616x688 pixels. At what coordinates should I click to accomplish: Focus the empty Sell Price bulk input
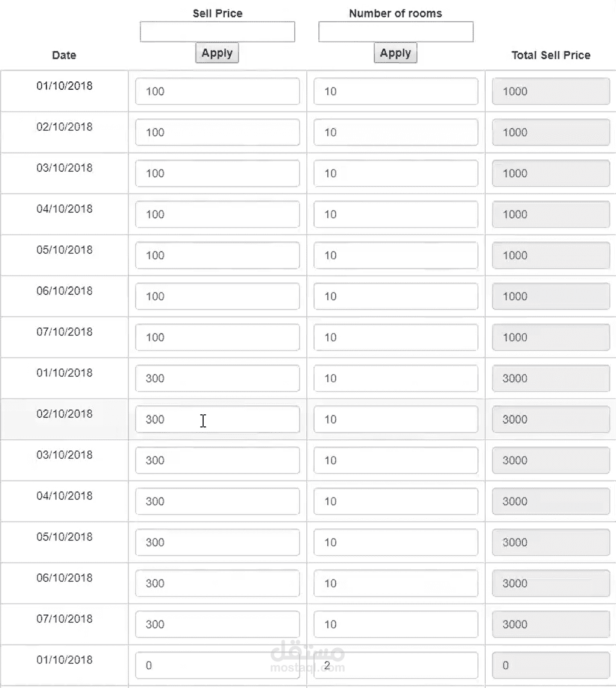click(217, 32)
